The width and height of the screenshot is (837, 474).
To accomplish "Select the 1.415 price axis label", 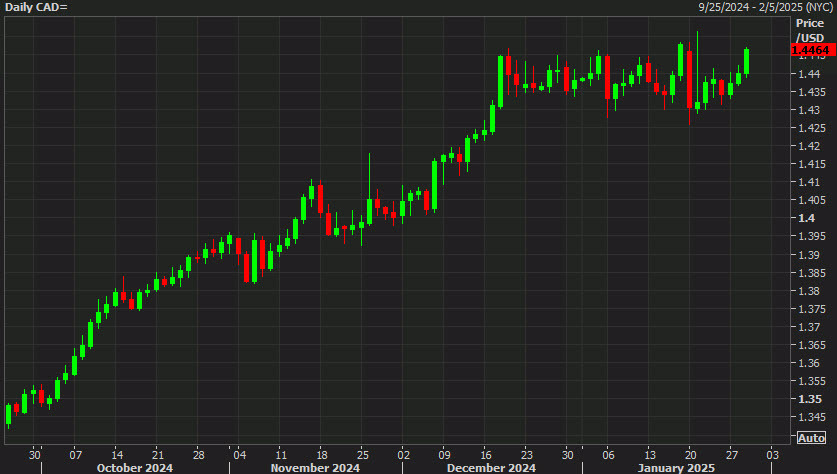I will [x=811, y=164].
